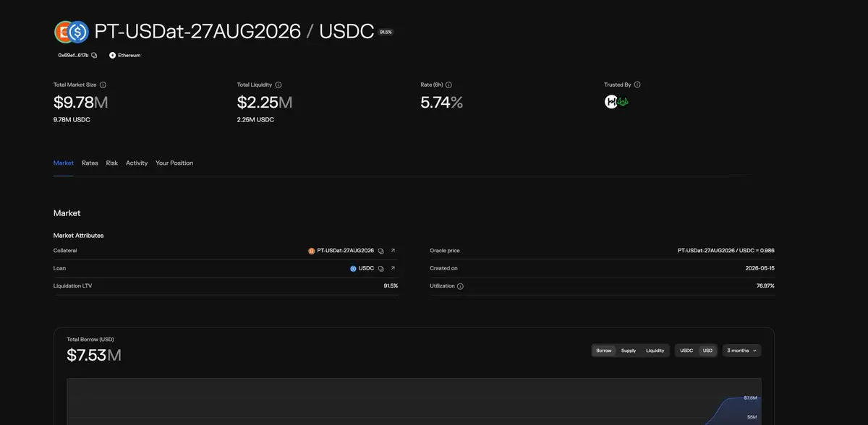Click the USDC loan token name

point(367,268)
